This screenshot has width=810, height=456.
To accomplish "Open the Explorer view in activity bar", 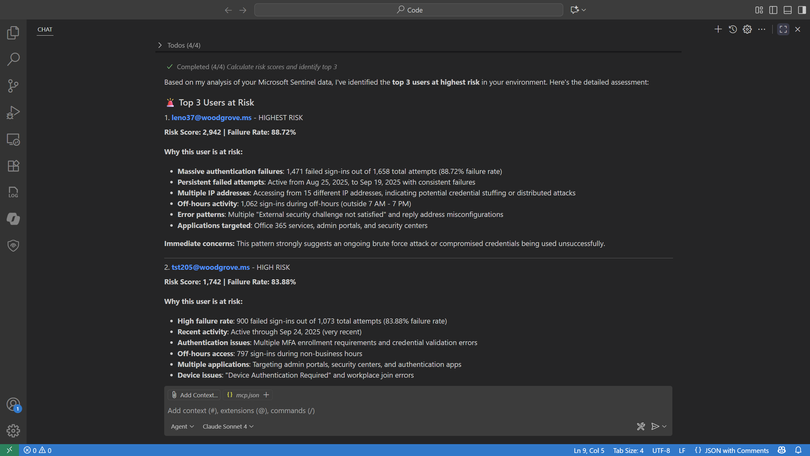I will pos(13,33).
